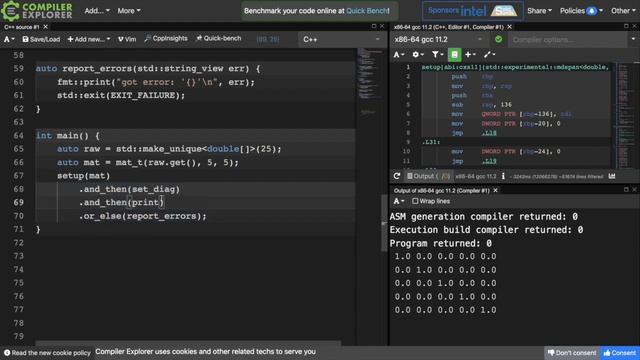Image resolution: width=640 pixels, height=360 pixels.
Task: Open the Policies menu
Action: point(581,11)
